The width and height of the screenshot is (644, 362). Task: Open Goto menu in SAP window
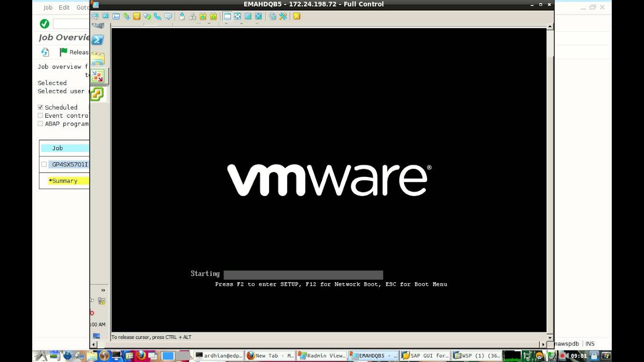tap(83, 8)
